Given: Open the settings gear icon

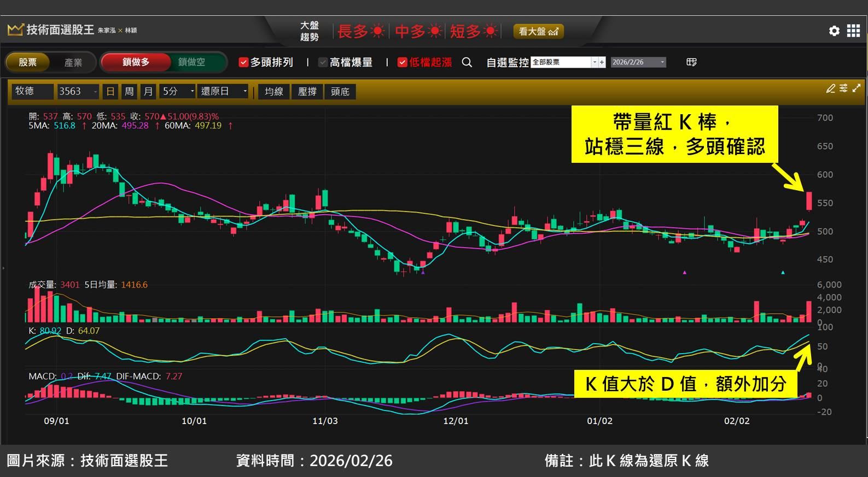Looking at the screenshot, I should tap(834, 31).
